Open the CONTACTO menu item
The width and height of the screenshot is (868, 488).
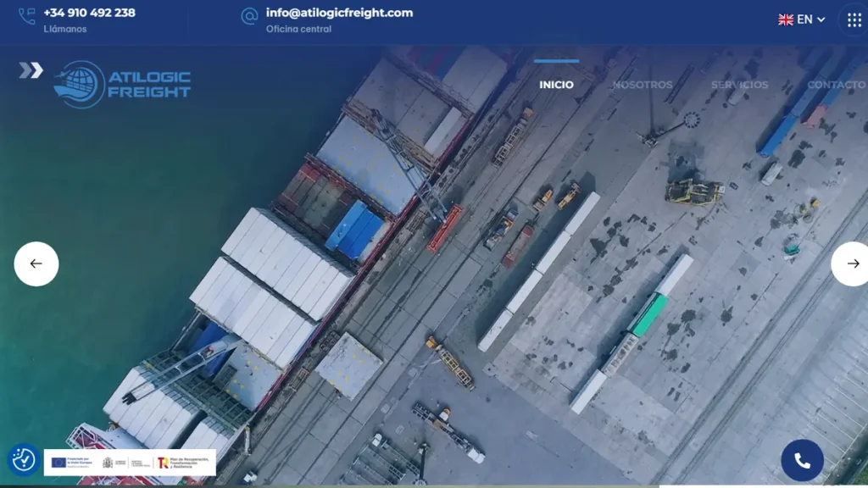click(837, 85)
